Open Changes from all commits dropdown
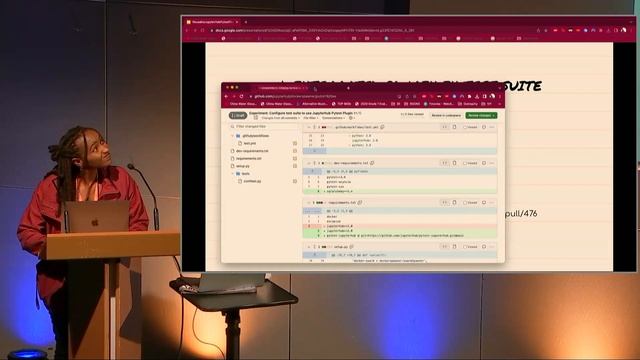 [281, 118]
